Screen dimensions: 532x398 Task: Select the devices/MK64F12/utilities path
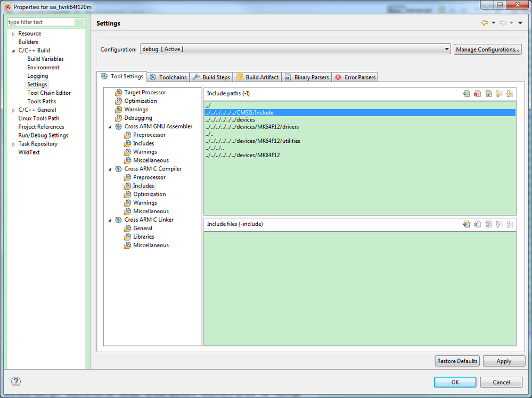360,141
